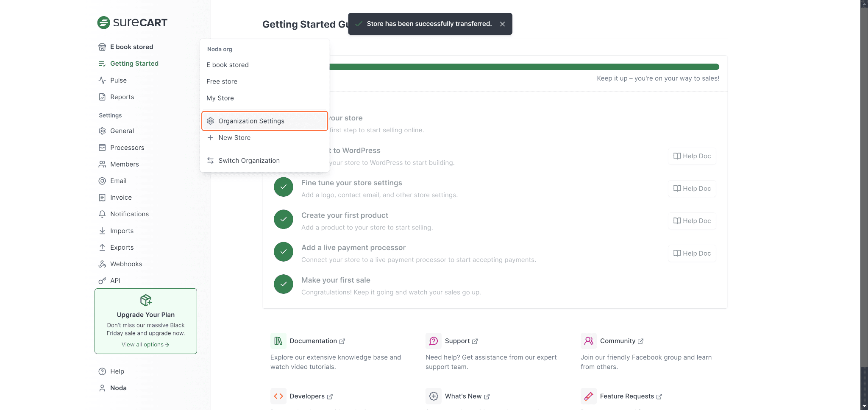Click check circle for Add a live payment processor
The width and height of the screenshot is (868, 410).
[283, 252]
